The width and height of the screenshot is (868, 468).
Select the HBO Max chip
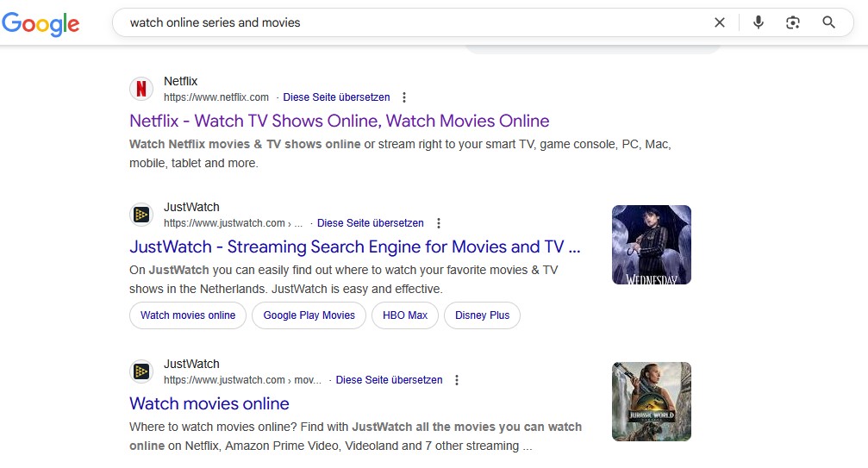click(x=405, y=315)
